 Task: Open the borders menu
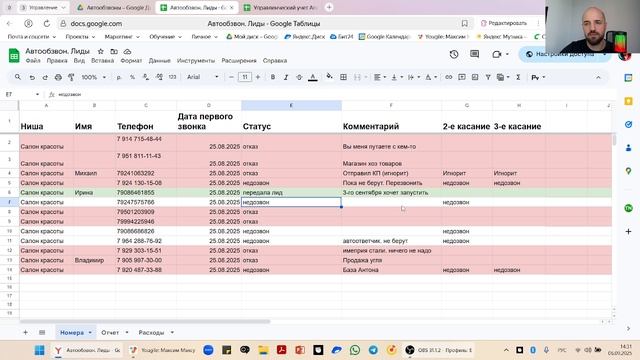[x=343, y=77]
